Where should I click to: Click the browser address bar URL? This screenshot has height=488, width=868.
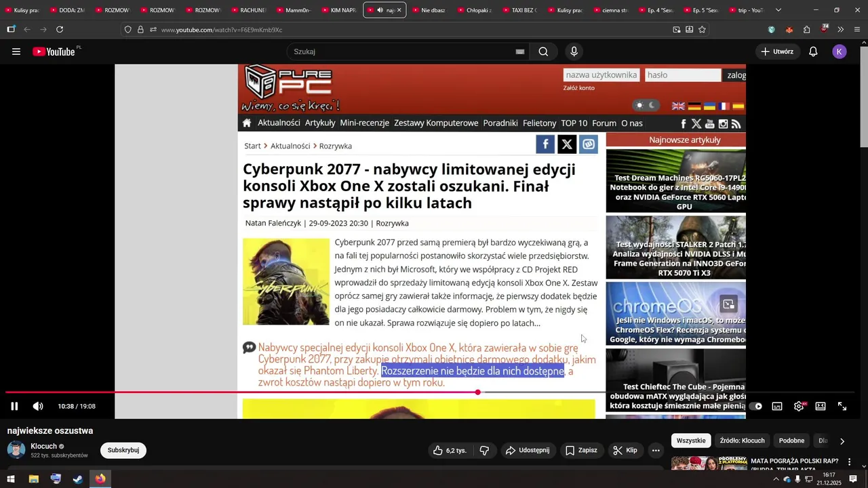tap(222, 30)
